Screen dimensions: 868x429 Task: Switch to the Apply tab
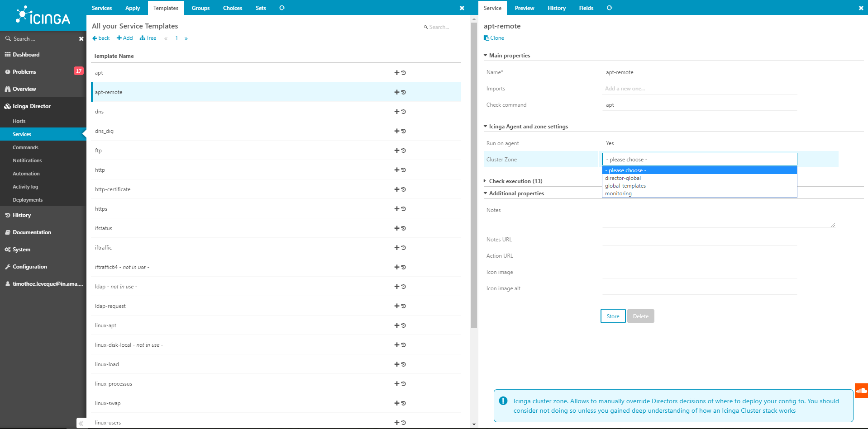[133, 8]
